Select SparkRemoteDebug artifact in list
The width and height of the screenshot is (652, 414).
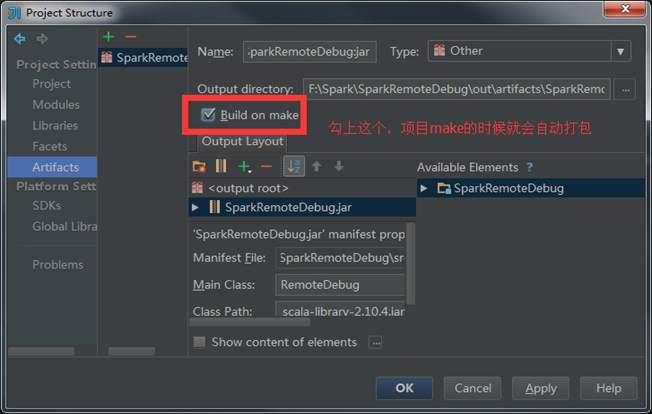click(143, 57)
